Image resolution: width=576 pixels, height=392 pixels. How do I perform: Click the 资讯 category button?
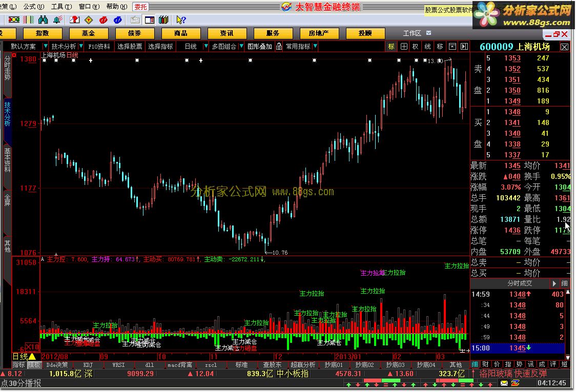(x=227, y=33)
